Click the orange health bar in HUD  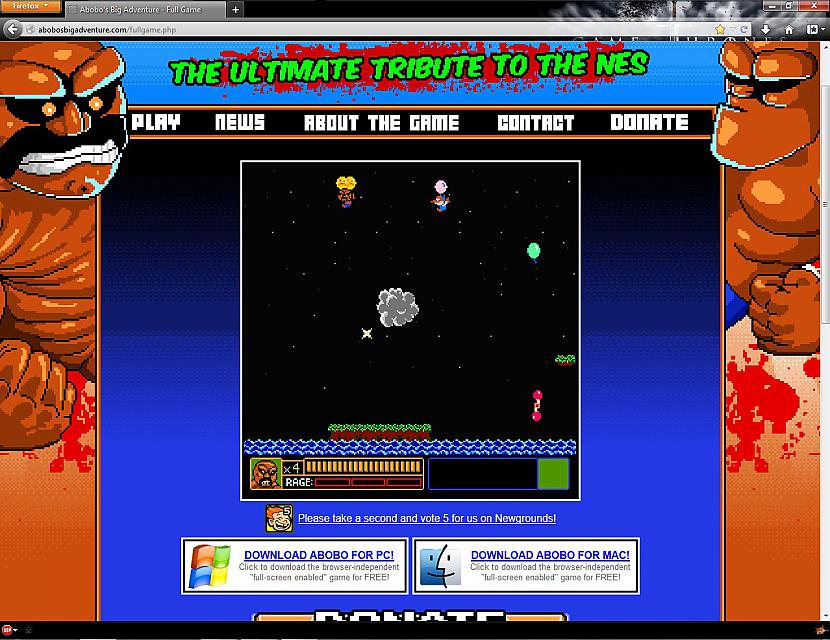pyautogui.click(x=364, y=466)
